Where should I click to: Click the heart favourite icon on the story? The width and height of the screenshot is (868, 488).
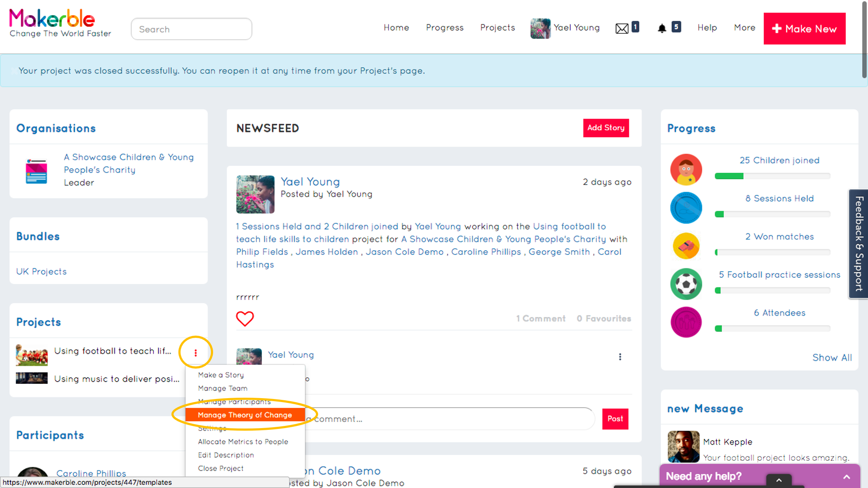pos(245,319)
